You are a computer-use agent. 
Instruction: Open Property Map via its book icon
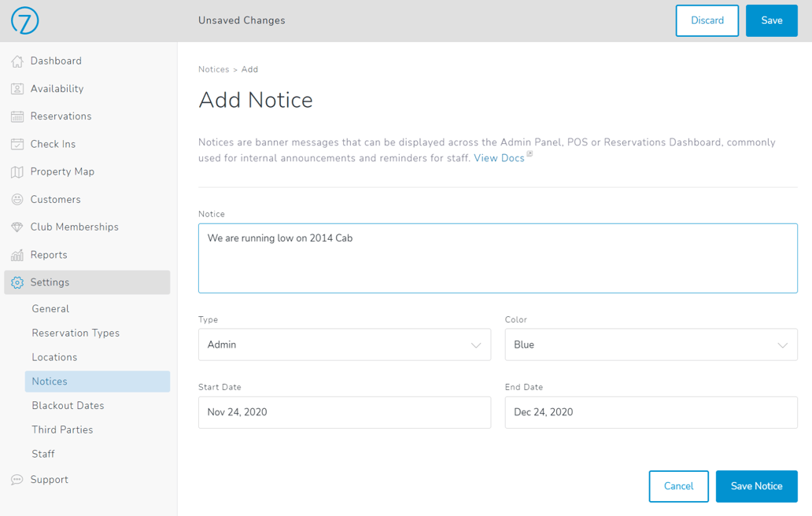pyautogui.click(x=17, y=171)
